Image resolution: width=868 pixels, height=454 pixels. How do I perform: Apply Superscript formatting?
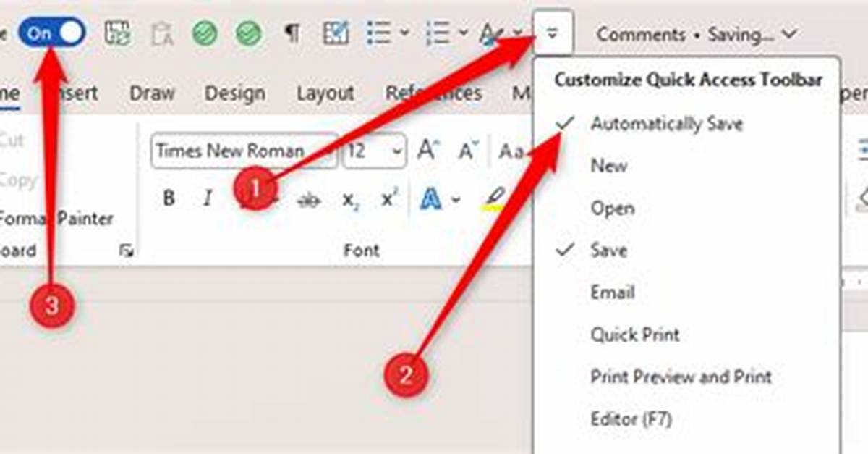[390, 198]
